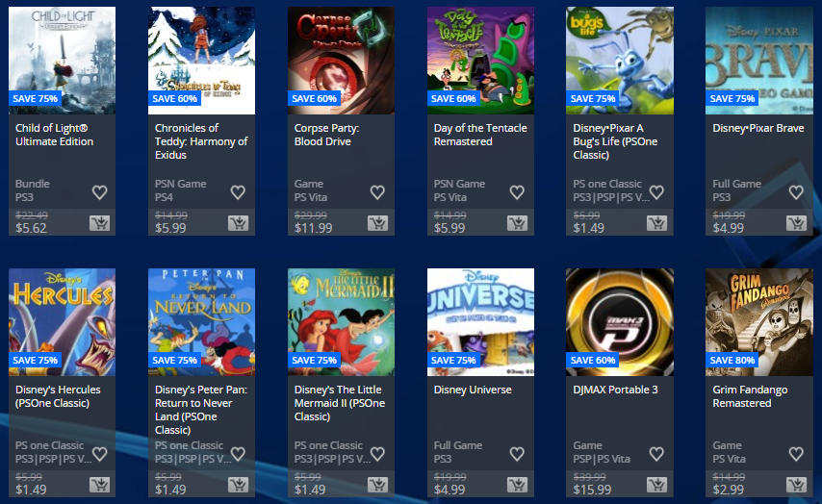Wishlist Child of Light with heart icon
The image size is (822, 504).
click(x=99, y=192)
